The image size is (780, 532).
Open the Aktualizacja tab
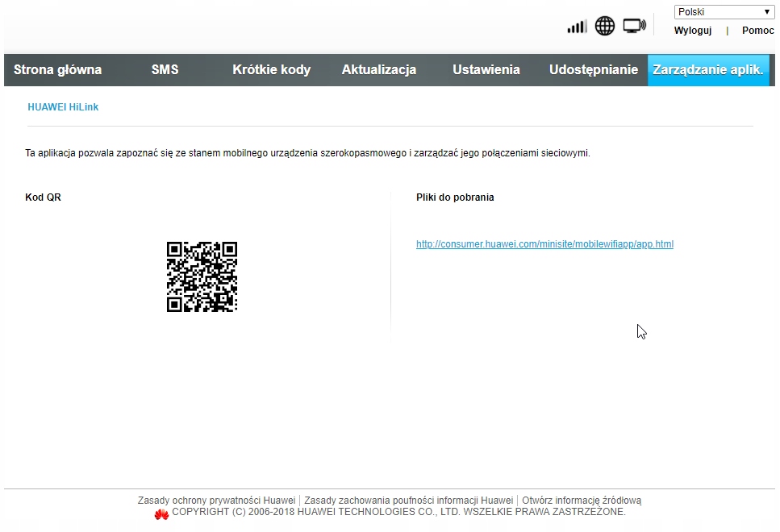(x=379, y=69)
